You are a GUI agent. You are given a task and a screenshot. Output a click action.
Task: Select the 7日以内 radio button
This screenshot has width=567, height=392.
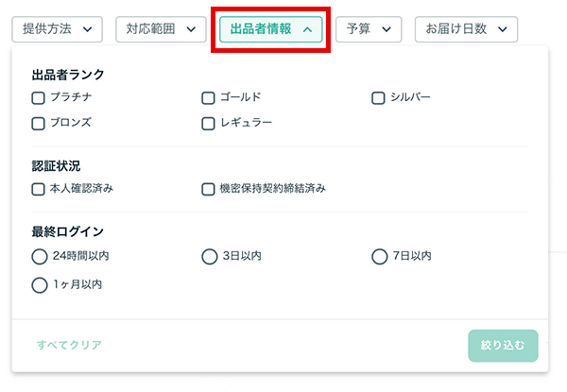[380, 257]
